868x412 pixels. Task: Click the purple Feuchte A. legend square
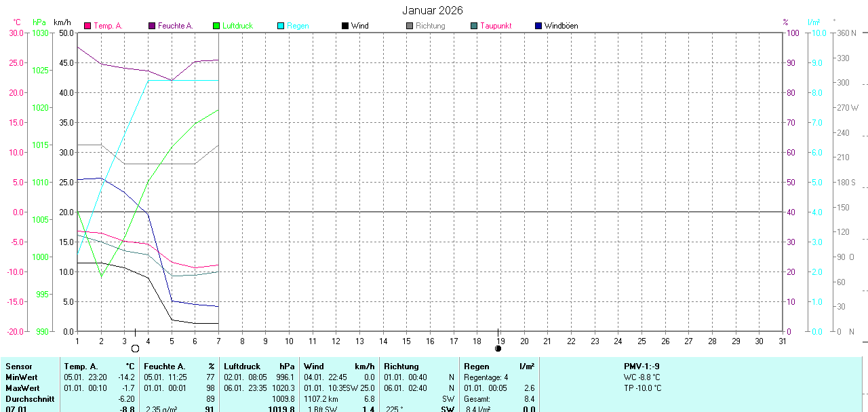(x=152, y=26)
